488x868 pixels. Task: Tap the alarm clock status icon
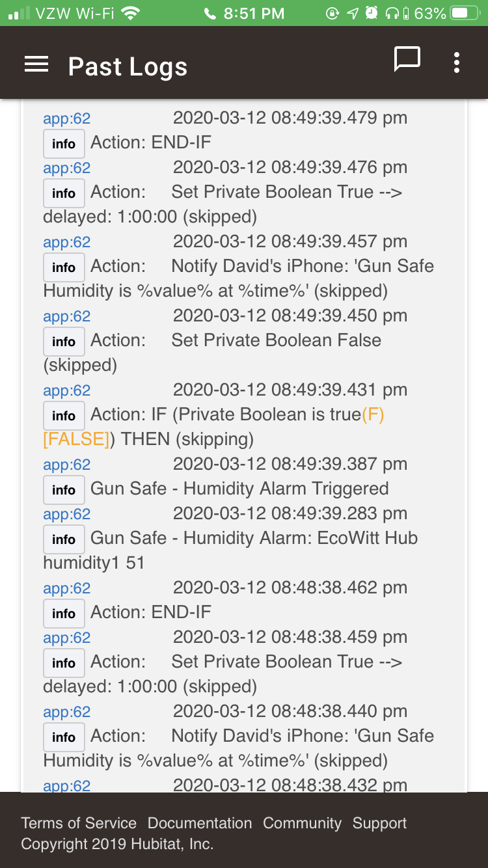372,13
